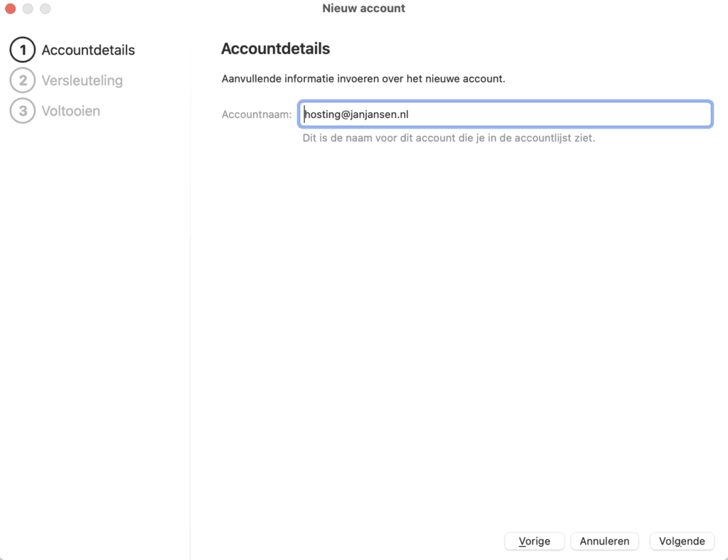728x560 pixels.
Task: Click the hint text below the Accountnaam field
Action: pos(449,138)
